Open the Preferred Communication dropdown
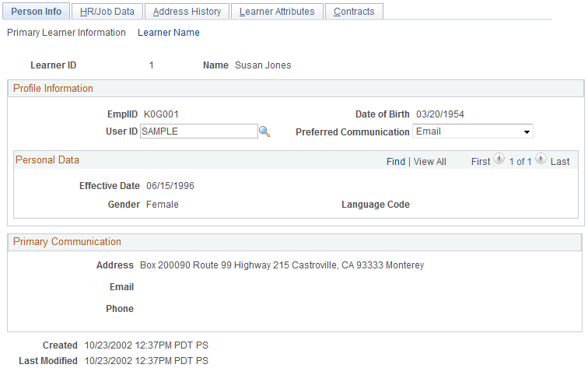This screenshot has width=588, height=368. [473, 131]
